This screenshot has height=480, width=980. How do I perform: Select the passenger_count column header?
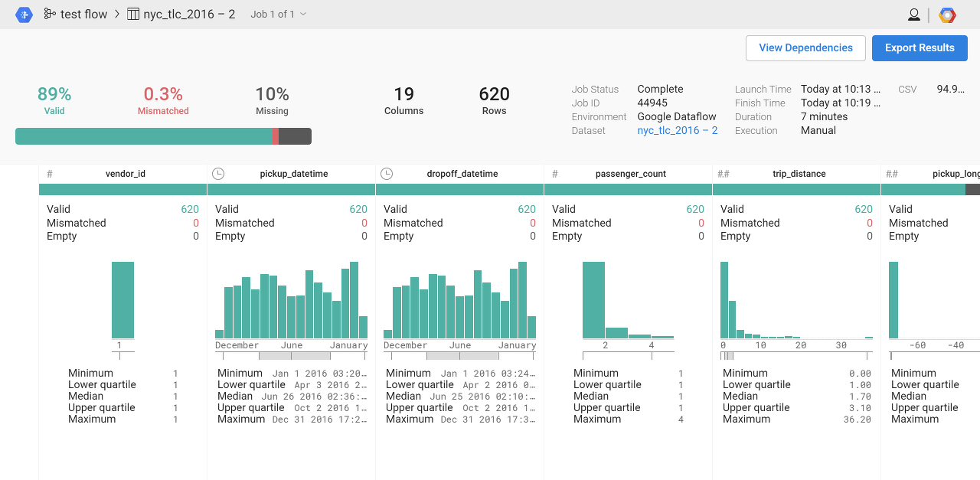pyautogui.click(x=631, y=174)
